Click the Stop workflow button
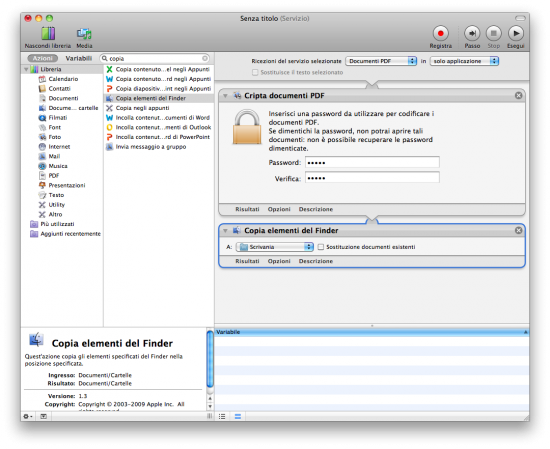Viewport: 550px width, 449px height. [494, 33]
